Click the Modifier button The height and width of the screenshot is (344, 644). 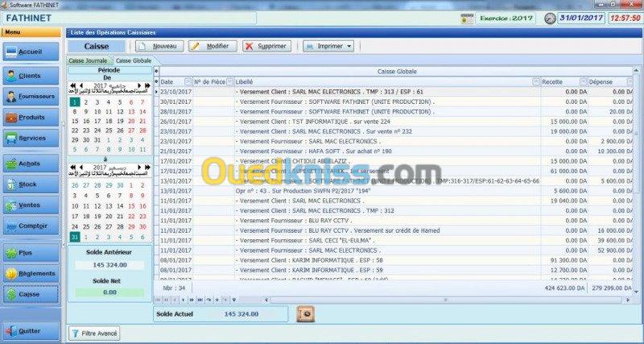click(x=213, y=46)
